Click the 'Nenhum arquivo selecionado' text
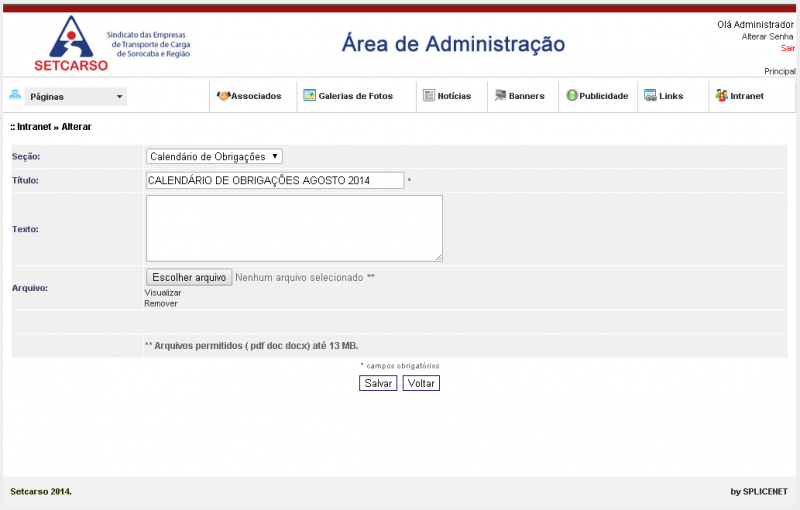 [x=299, y=277]
